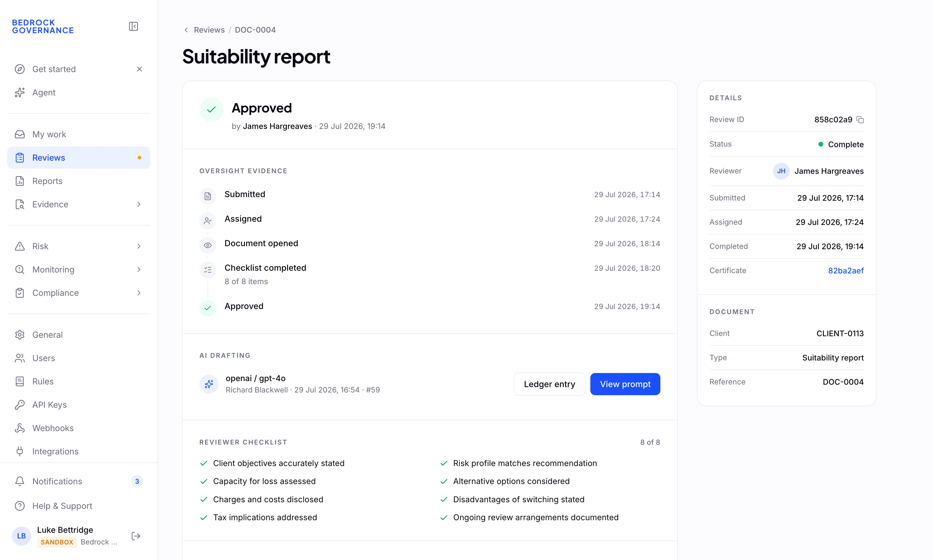Collapse the sidebar panel icon

[133, 26]
